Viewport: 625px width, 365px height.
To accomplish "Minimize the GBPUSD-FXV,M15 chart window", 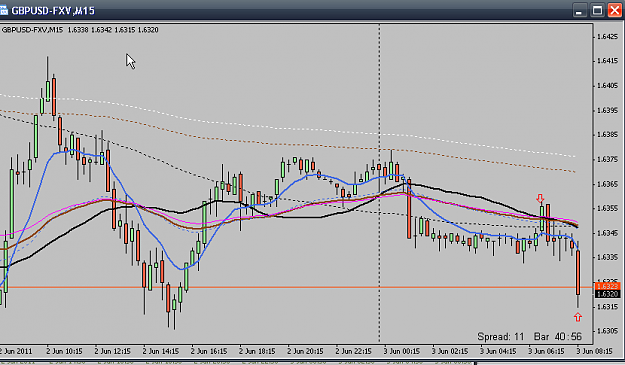I will (580, 10).
